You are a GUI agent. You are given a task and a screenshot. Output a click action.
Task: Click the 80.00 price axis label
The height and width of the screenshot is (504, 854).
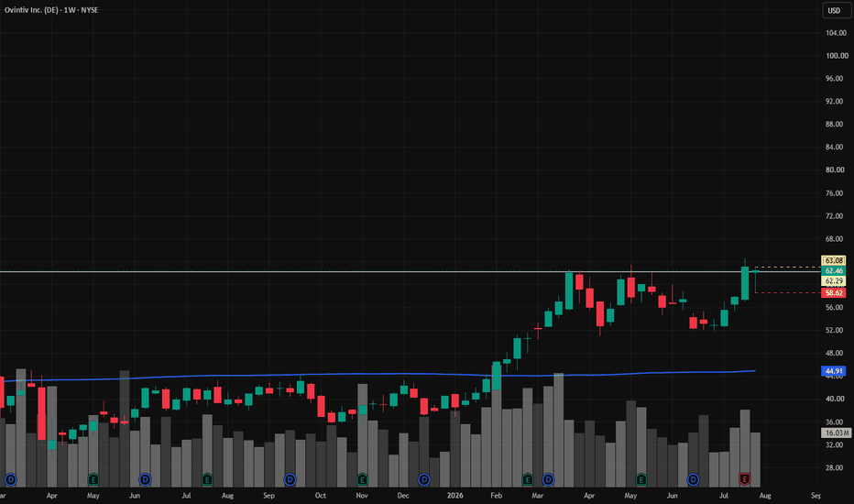tap(834, 170)
